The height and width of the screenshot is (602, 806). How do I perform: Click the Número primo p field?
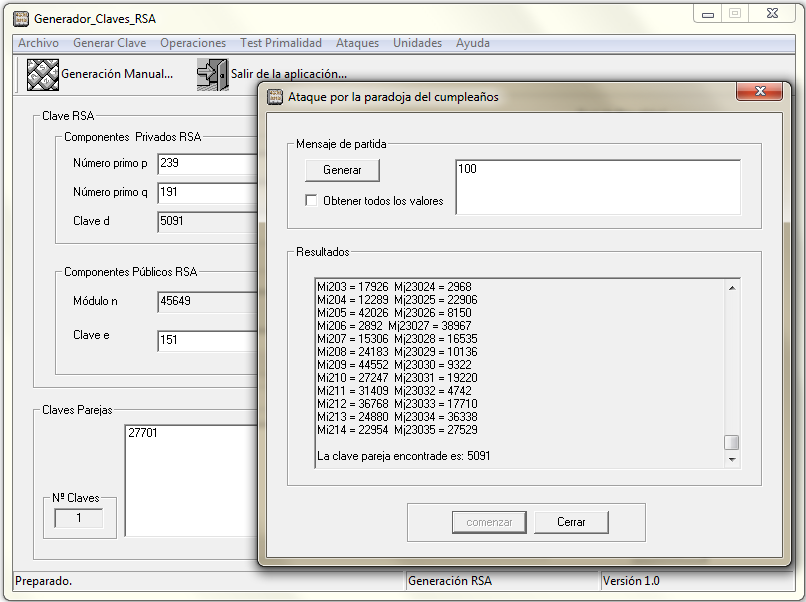pyautogui.click(x=207, y=164)
